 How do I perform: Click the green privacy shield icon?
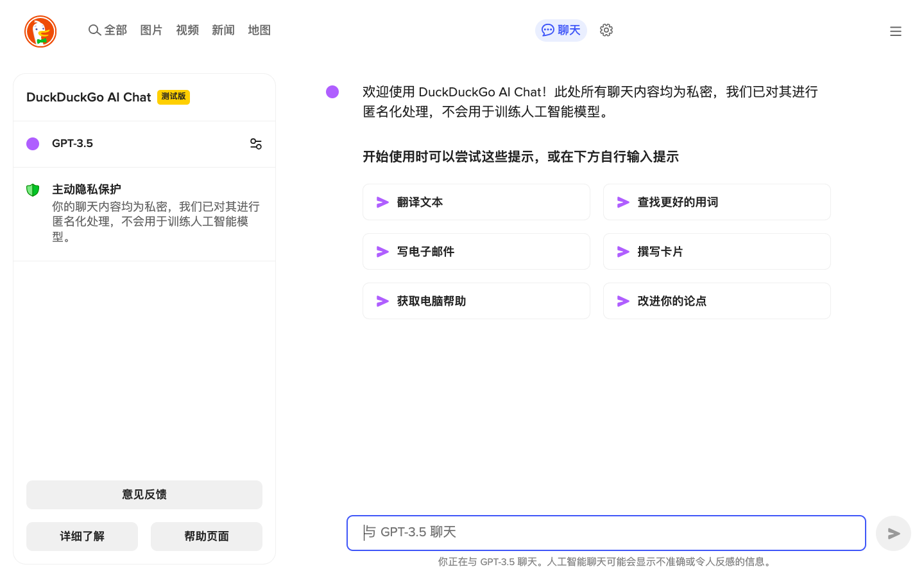(33, 189)
